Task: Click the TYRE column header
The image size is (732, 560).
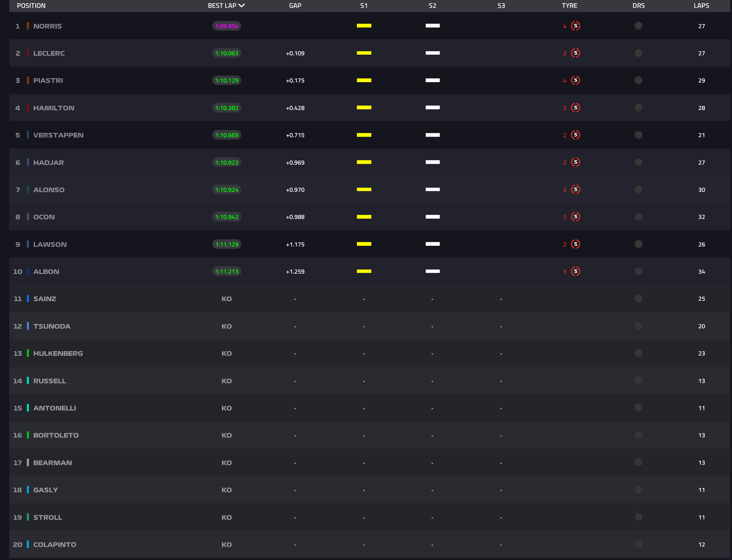Action: [x=570, y=6]
